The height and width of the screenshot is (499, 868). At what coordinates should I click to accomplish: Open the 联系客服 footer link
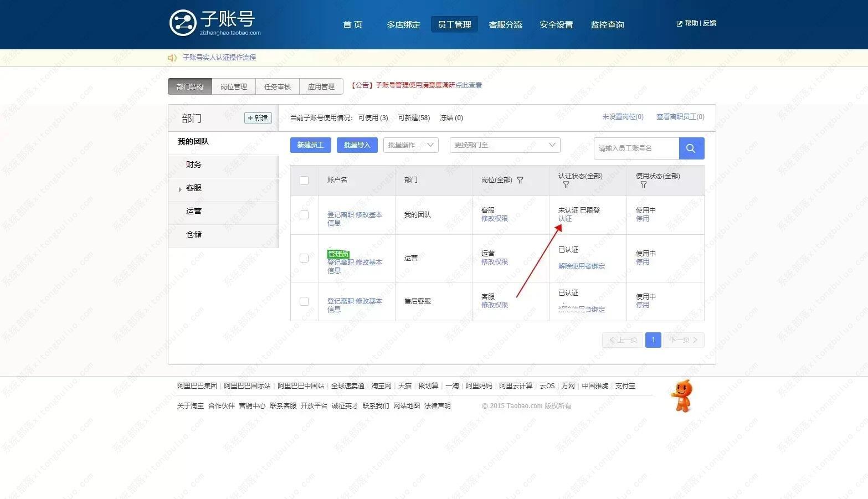(x=283, y=406)
